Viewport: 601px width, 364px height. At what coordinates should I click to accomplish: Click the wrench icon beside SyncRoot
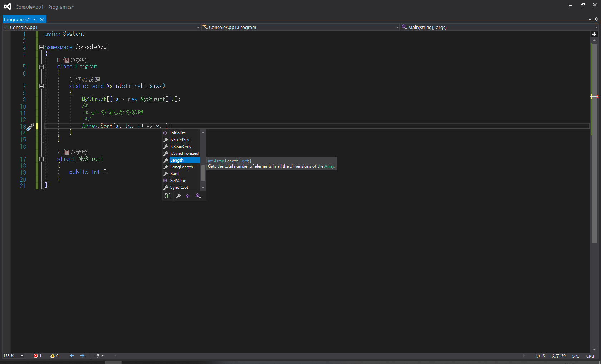(166, 187)
